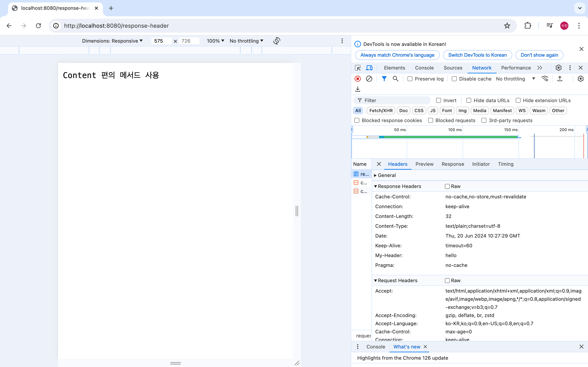Open the Timing tab
The height and width of the screenshot is (367, 588).
[505, 164]
